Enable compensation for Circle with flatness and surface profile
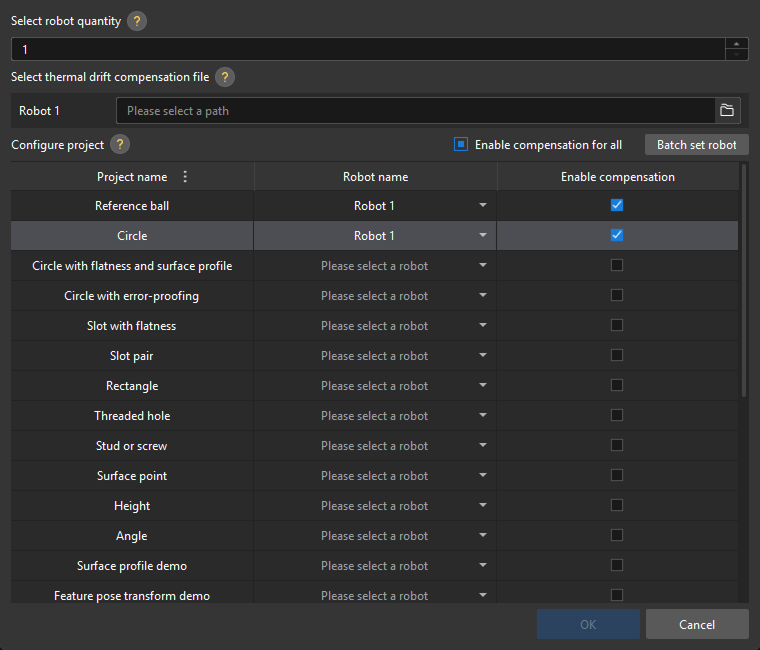This screenshot has width=760, height=650. click(617, 265)
